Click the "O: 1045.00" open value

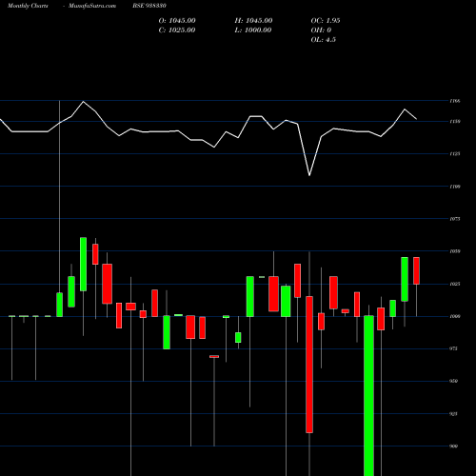(x=177, y=20)
